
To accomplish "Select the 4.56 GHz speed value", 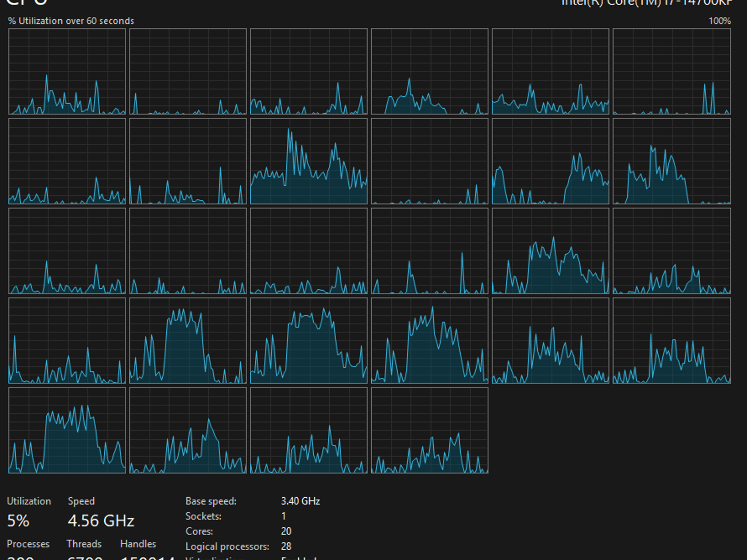I will pos(101,521).
